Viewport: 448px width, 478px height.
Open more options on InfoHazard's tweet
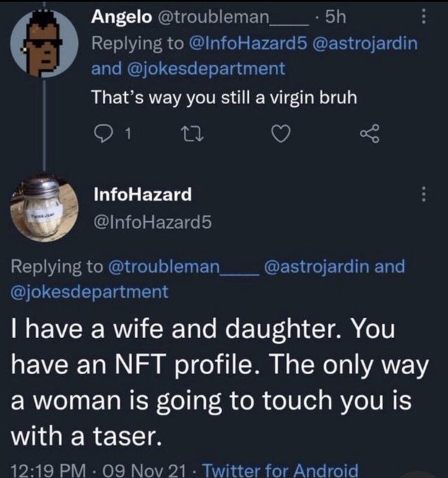(x=421, y=195)
